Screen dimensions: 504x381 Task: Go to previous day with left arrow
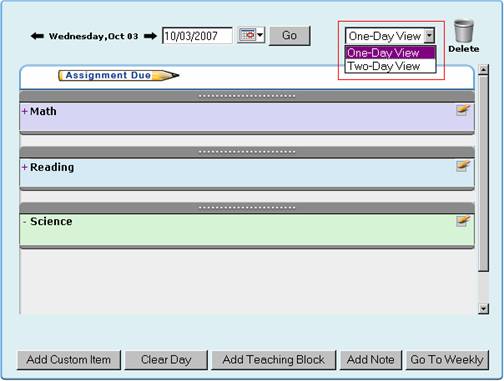(37, 36)
